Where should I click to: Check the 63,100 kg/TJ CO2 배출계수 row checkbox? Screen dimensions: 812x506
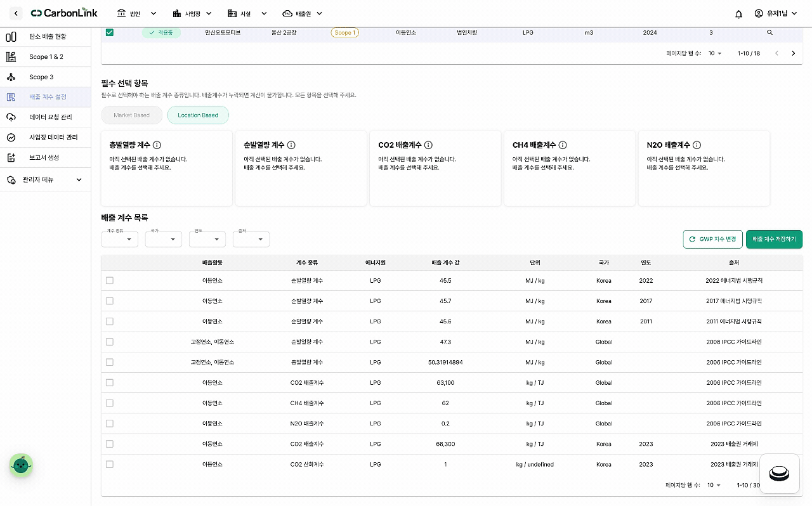point(110,382)
